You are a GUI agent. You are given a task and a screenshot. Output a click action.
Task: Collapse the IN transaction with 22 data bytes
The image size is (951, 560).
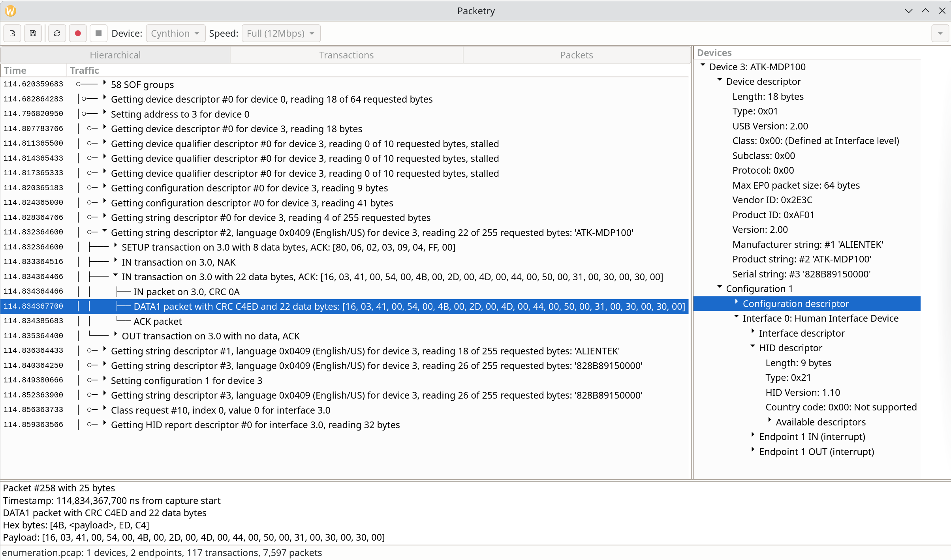pos(115,275)
